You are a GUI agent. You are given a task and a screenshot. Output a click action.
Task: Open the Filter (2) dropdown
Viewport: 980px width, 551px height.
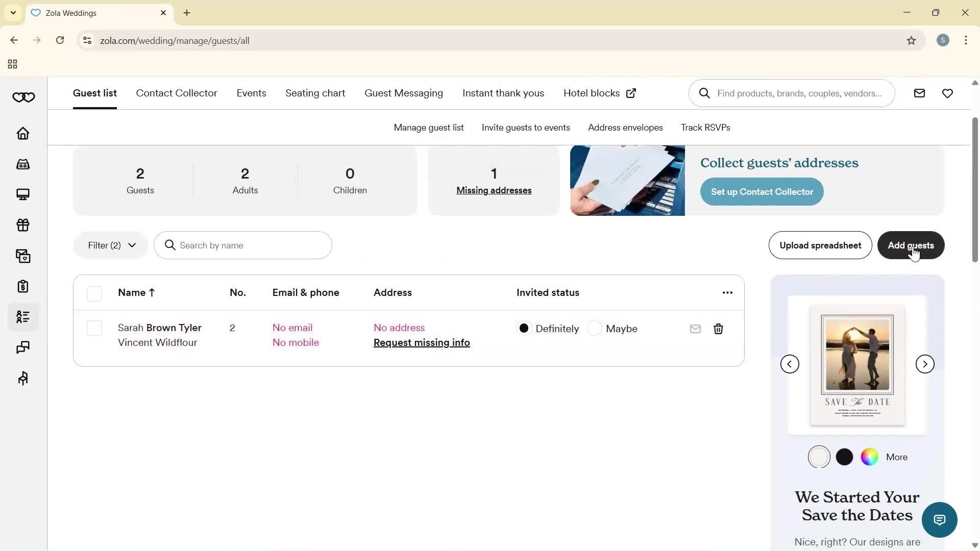110,245
